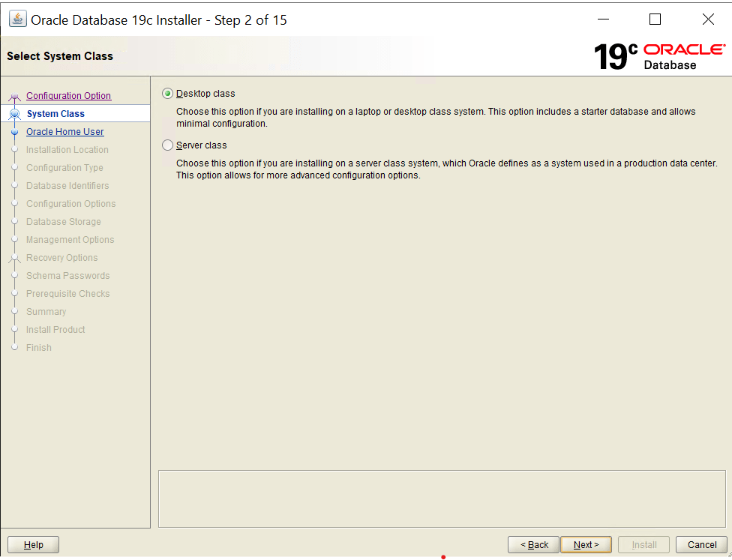The width and height of the screenshot is (732, 560).
Task: Click the Recovery Options step text
Action: pos(62,258)
